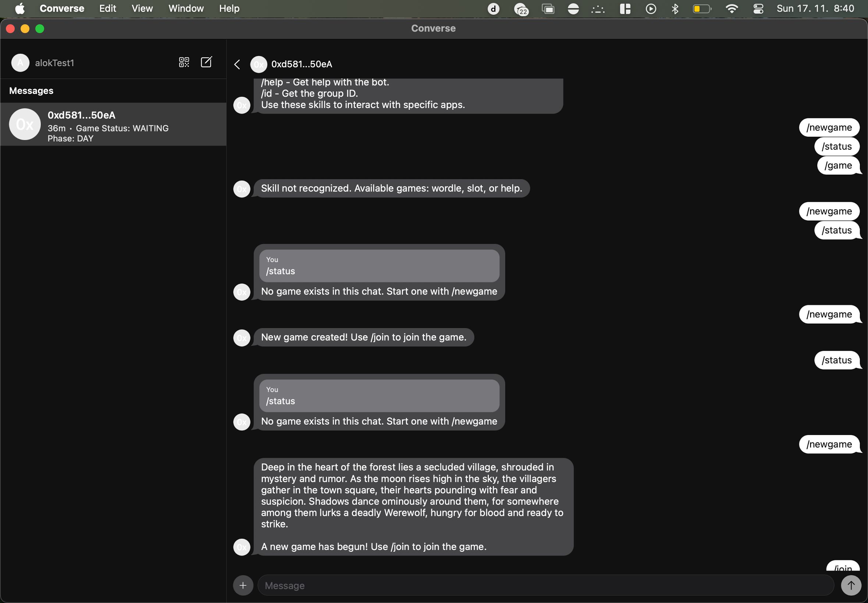Expand the Help menu in menu bar
This screenshot has width=868, height=603.
click(x=230, y=8)
